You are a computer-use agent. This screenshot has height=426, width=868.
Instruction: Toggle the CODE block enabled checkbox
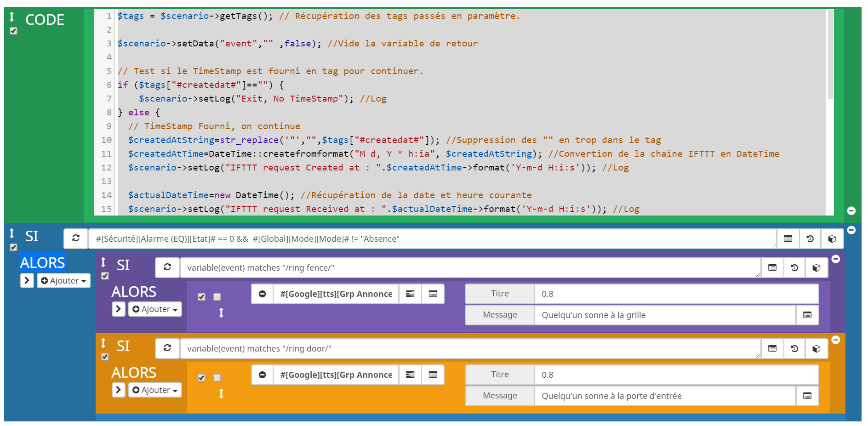(x=13, y=31)
